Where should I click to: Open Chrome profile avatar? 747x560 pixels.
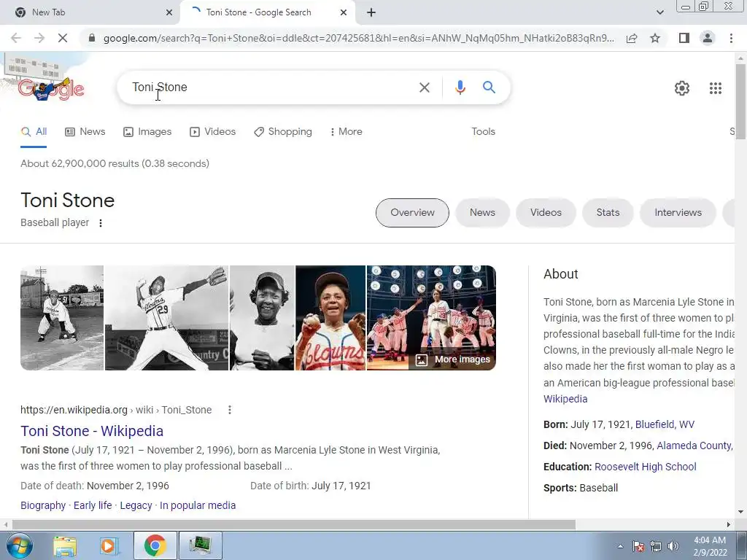(708, 38)
